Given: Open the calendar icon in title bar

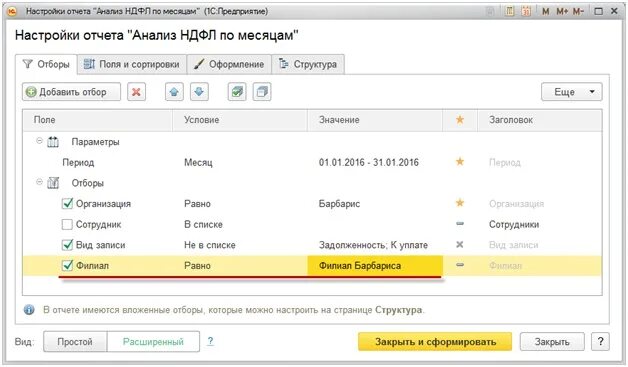Looking at the screenshot, I should tap(526, 11).
